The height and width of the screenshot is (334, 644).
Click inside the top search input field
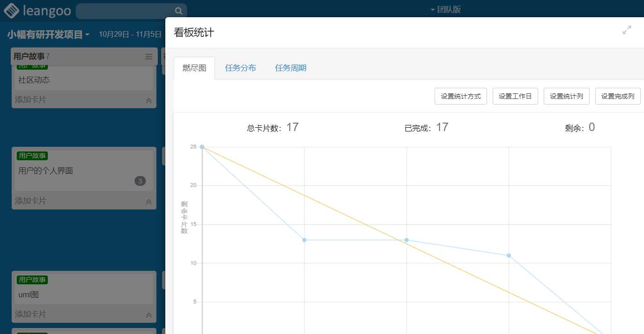click(x=125, y=10)
